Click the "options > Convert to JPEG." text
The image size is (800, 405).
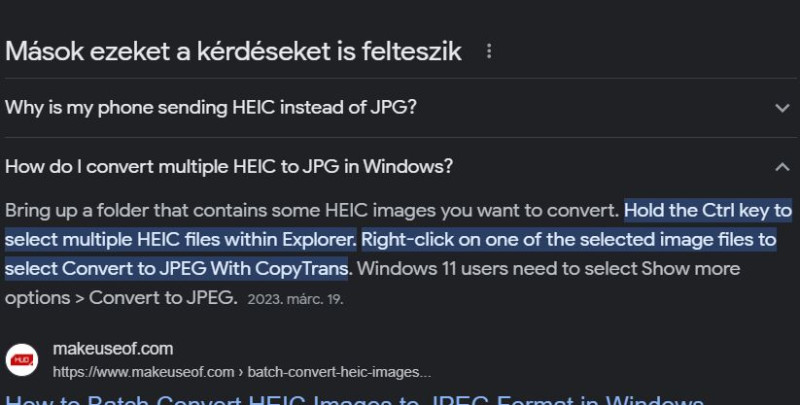[121, 298]
